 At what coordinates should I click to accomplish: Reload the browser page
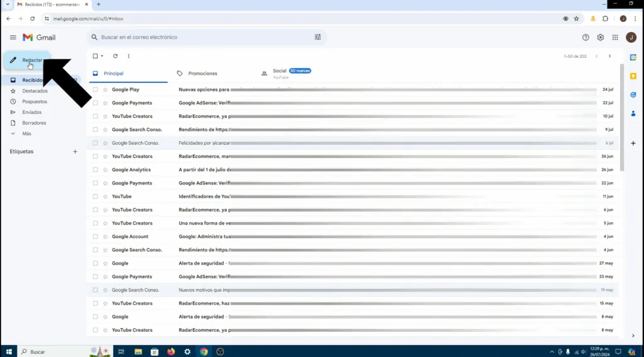click(33, 18)
